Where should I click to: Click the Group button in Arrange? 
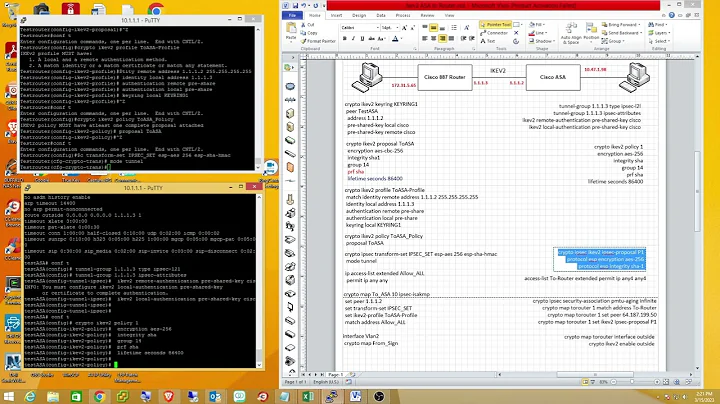pyautogui.click(x=613, y=41)
